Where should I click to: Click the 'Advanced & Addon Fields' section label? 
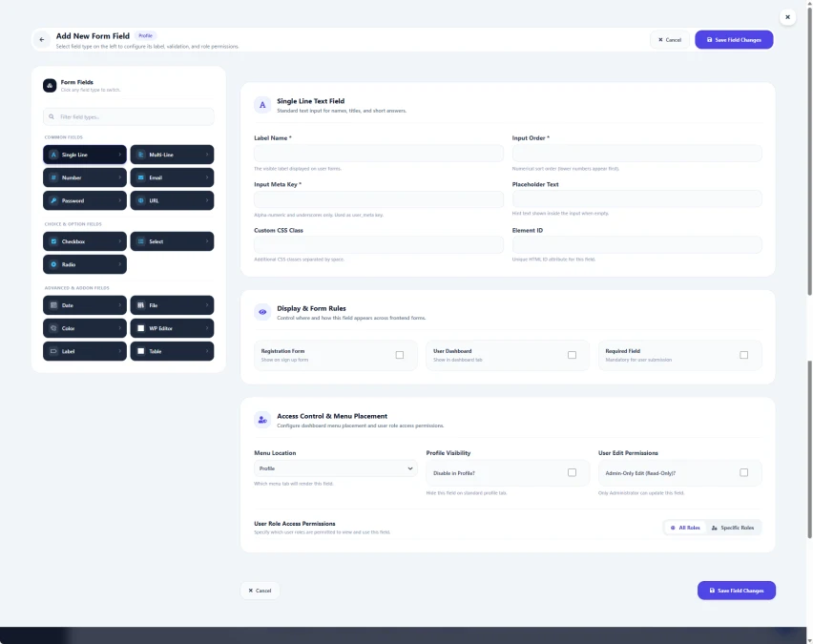[x=76, y=288]
